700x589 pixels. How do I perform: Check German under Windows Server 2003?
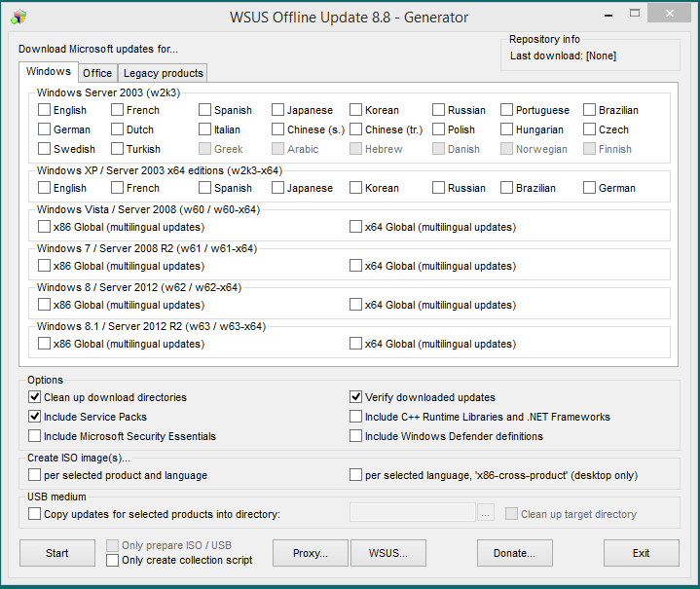(x=44, y=129)
